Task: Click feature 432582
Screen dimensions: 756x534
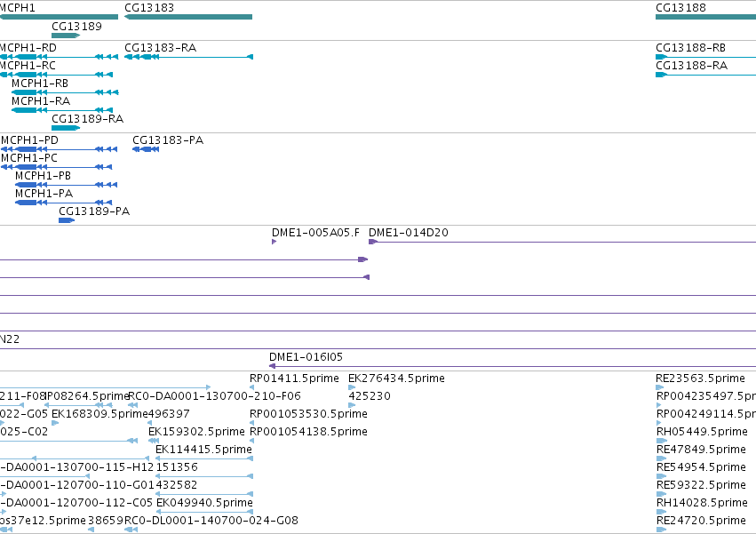Action: 177,485
